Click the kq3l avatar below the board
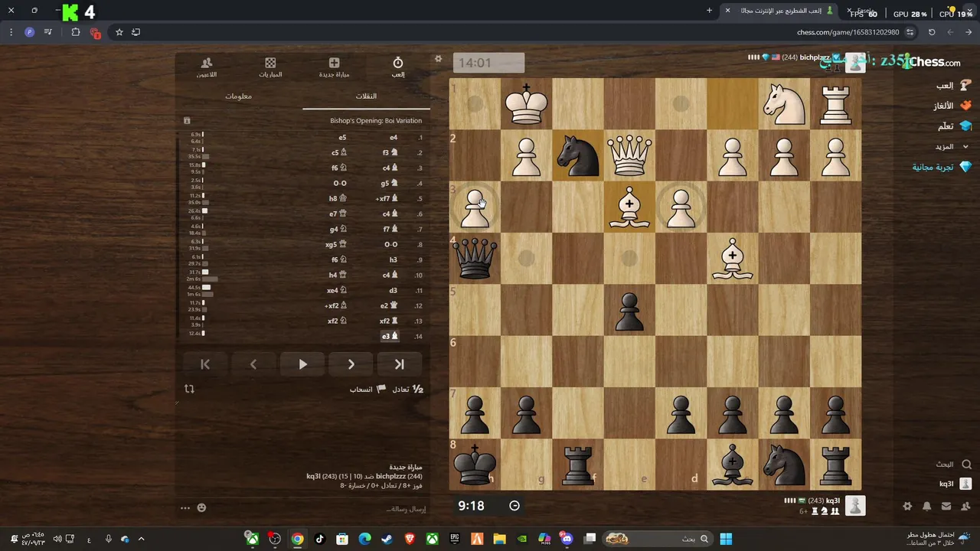Image resolution: width=980 pixels, height=551 pixels. click(855, 505)
